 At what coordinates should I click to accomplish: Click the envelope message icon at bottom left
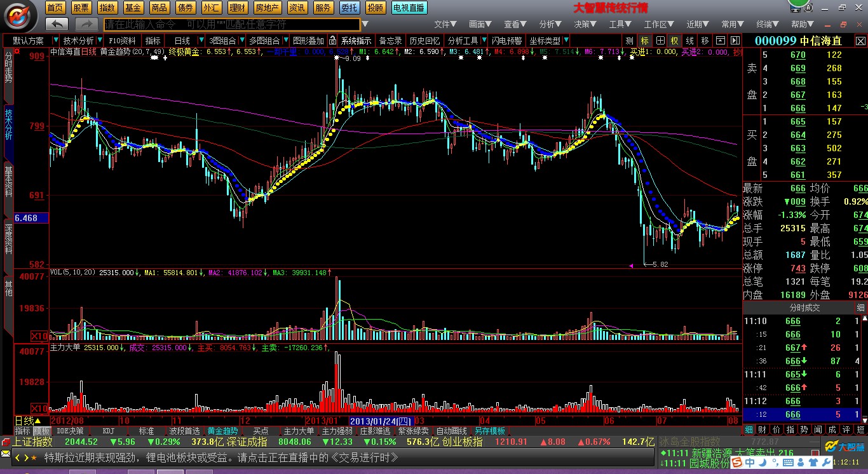tap(6, 453)
